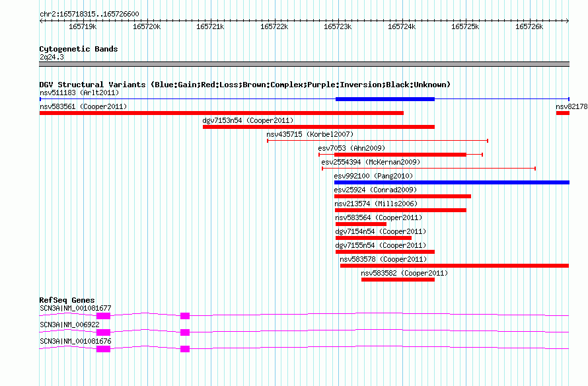The width and height of the screenshot is (588, 386).
Task: Open the SCN3A|NM_001081677 transcript label
Action: coord(75,309)
